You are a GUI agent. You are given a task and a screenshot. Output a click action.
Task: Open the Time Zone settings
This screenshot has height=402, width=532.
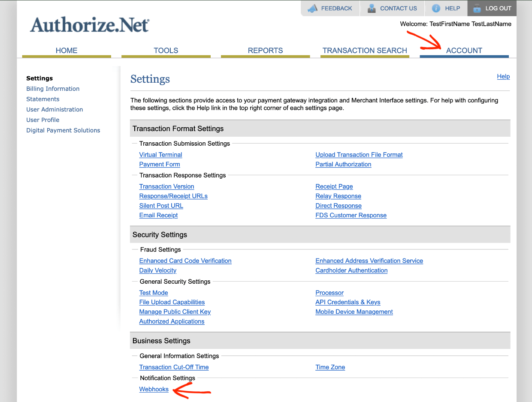point(330,367)
